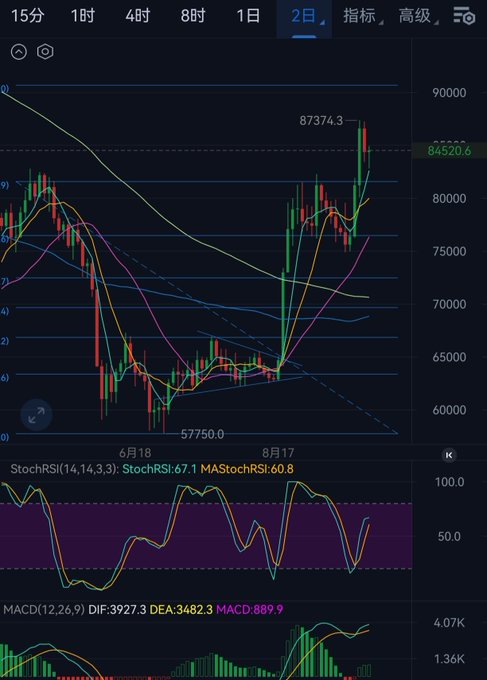Click the low price label 57750.0
The width and height of the screenshot is (487, 680).
coord(202,434)
